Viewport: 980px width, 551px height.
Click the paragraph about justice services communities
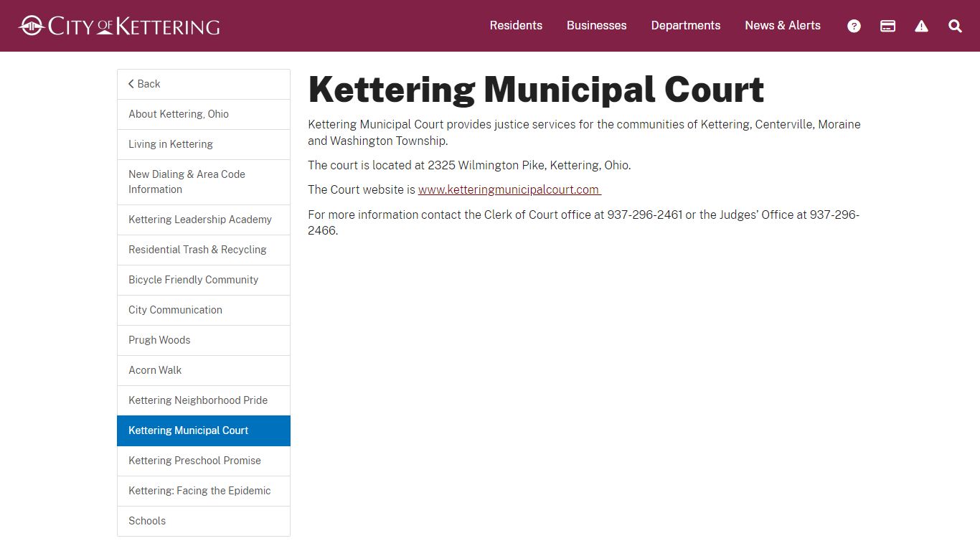pyautogui.click(x=584, y=132)
